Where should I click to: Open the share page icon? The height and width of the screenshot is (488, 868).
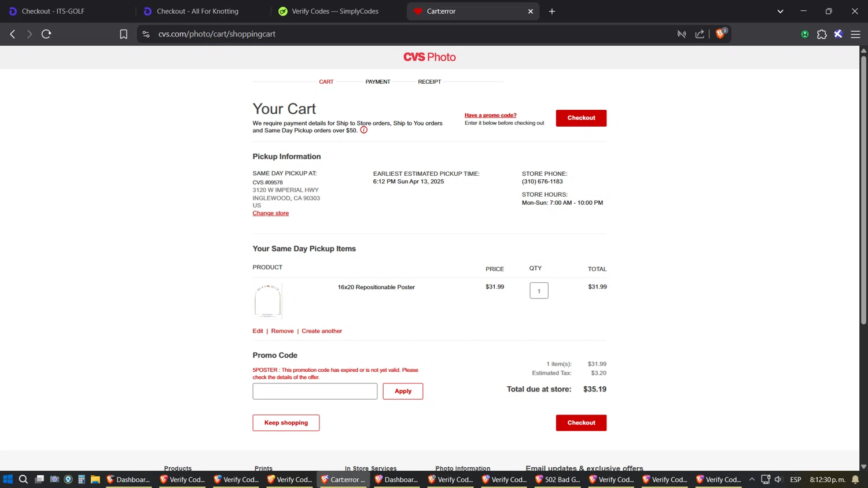pyautogui.click(x=700, y=34)
